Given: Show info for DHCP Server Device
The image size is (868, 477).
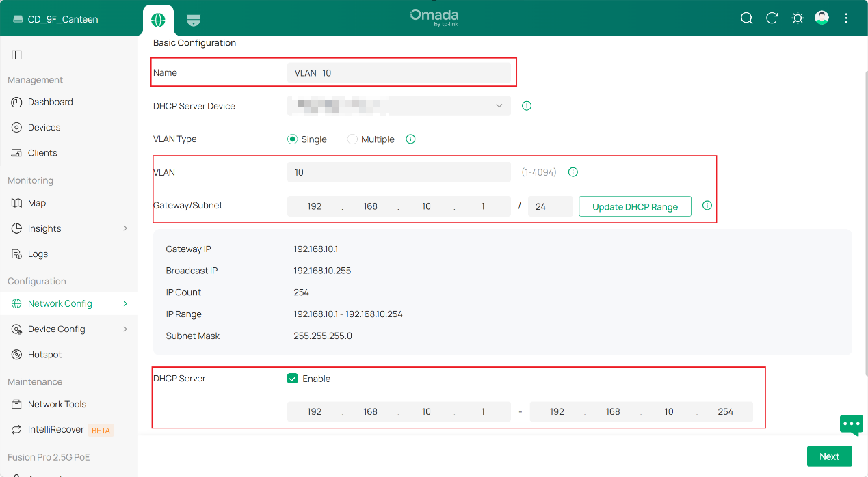Looking at the screenshot, I should click(527, 106).
